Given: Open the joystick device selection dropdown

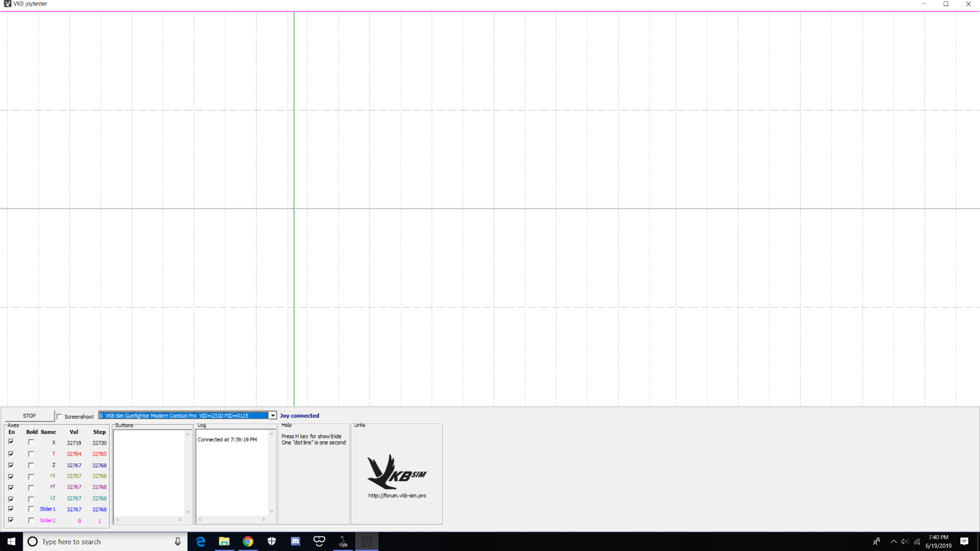Looking at the screenshot, I should [x=273, y=416].
